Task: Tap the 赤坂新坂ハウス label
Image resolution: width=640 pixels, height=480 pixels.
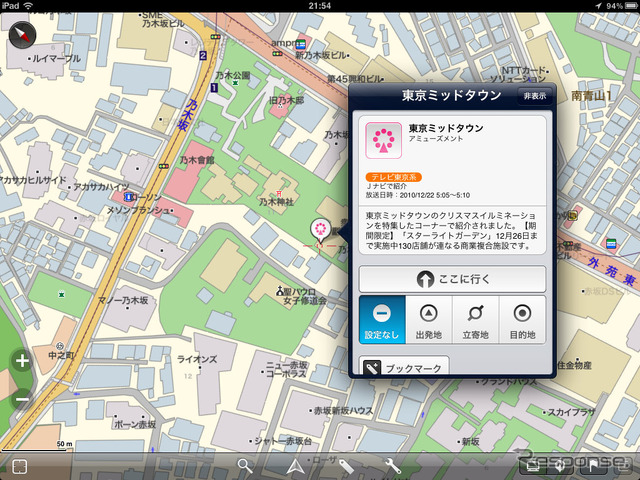Action: 343,411
